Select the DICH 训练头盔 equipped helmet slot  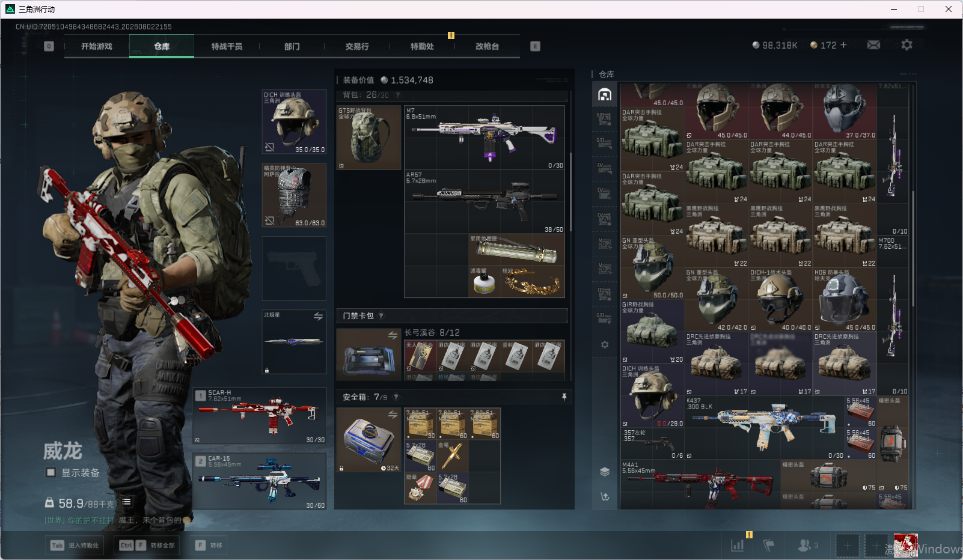coord(295,122)
